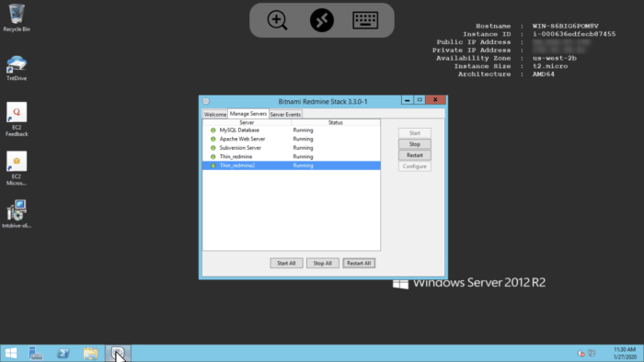Click the green status icon for Thin_redmine2
644x362 pixels.
[x=213, y=165]
